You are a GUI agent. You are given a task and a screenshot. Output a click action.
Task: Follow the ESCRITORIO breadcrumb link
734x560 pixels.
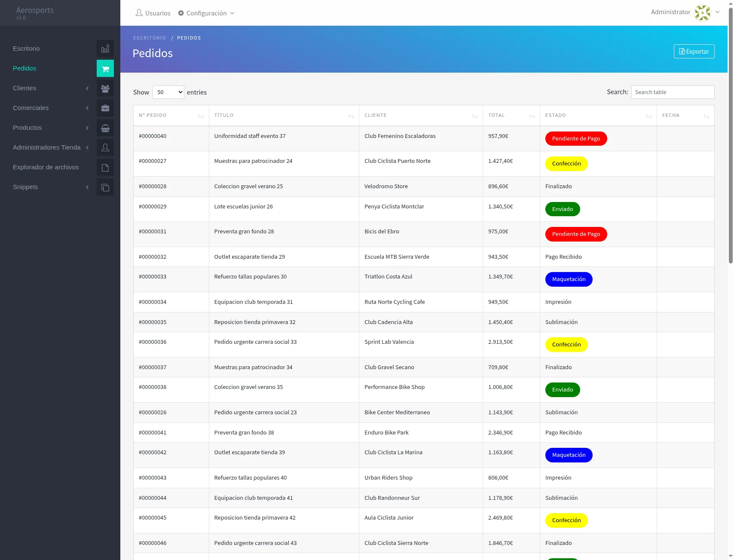click(150, 38)
